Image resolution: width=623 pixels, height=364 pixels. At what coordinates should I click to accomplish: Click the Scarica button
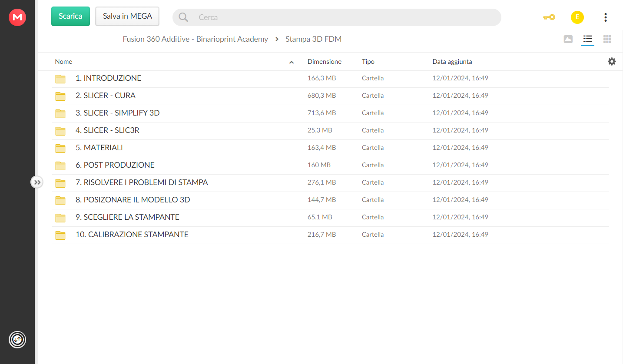click(x=70, y=17)
